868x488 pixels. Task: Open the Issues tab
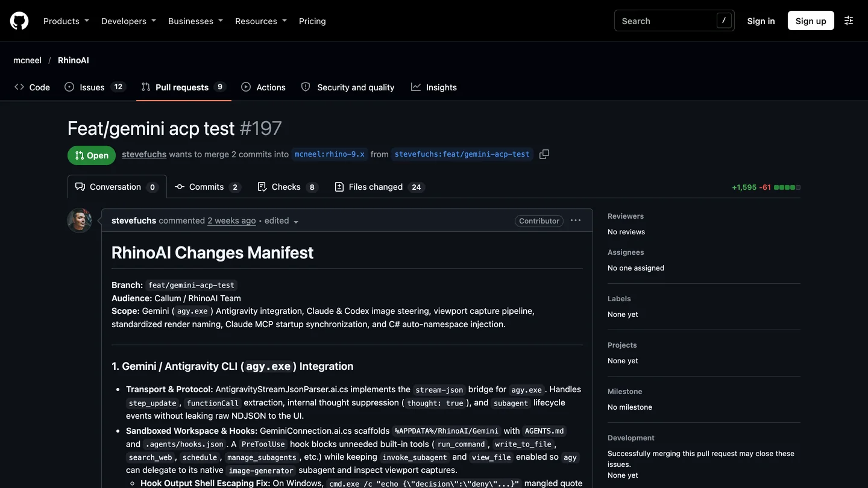pyautogui.click(x=94, y=87)
